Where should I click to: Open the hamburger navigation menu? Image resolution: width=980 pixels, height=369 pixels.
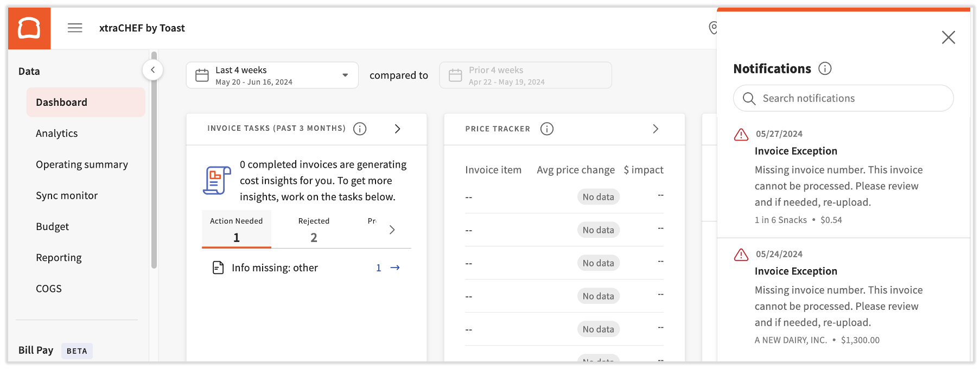point(75,28)
